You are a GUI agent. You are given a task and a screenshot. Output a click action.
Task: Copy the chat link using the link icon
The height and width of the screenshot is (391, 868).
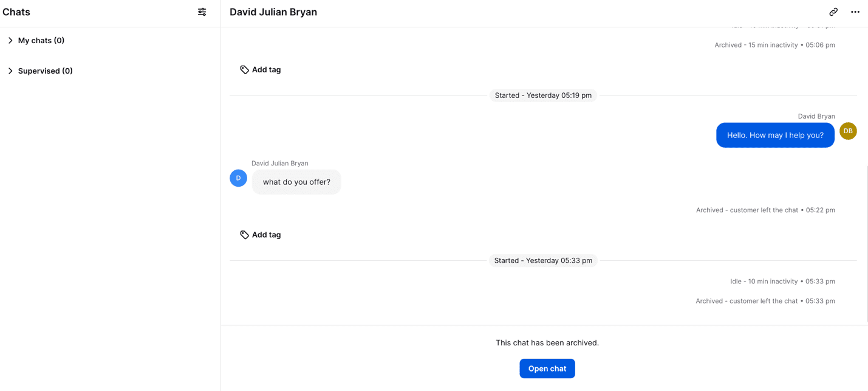tap(833, 12)
